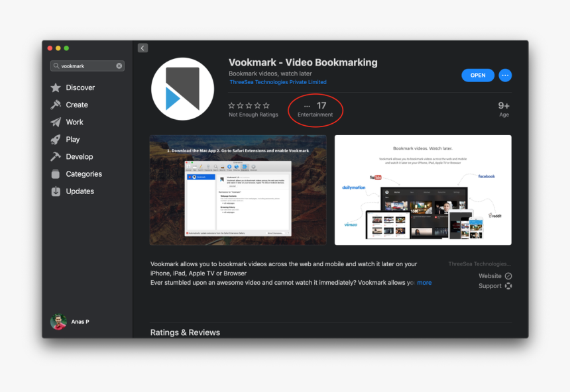The width and height of the screenshot is (570, 392).
Task: Open ThreeSea Technologies Private Limited developer link
Action: tap(278, 82)
